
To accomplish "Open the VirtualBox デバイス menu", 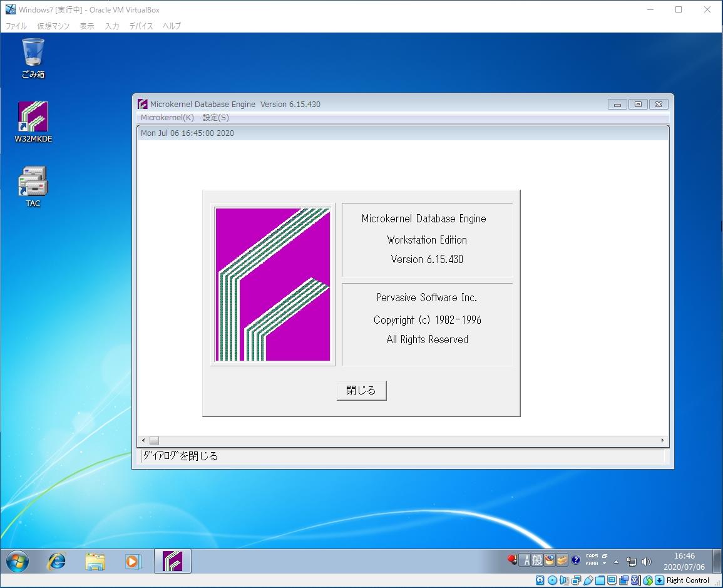I will 141,26.
